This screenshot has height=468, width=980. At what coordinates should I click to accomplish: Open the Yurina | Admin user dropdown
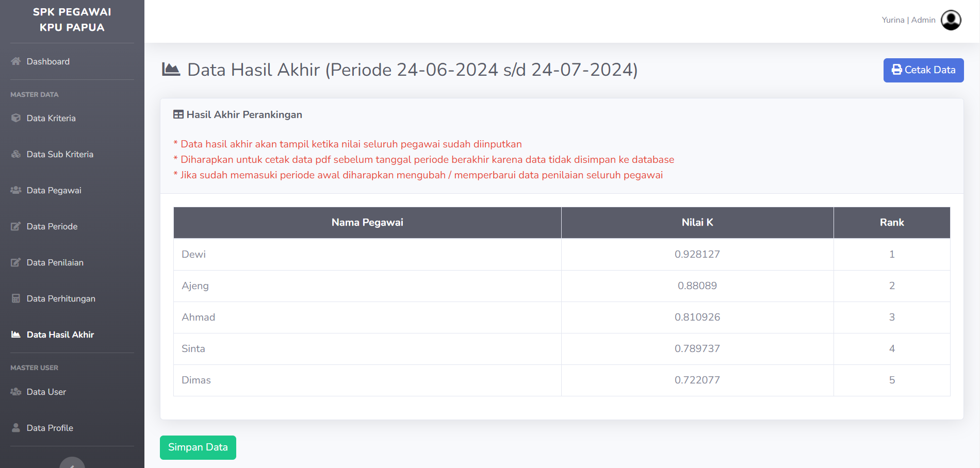(x=921, y=20)
